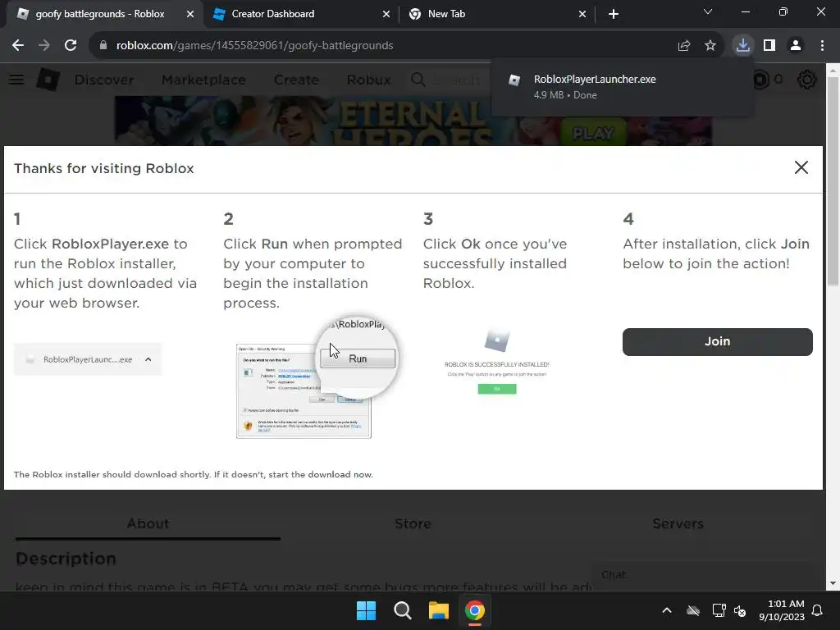Toggle the Chrome side panel icon
Image resolution: width=840 pixels, height=630 pixels.
769,46
